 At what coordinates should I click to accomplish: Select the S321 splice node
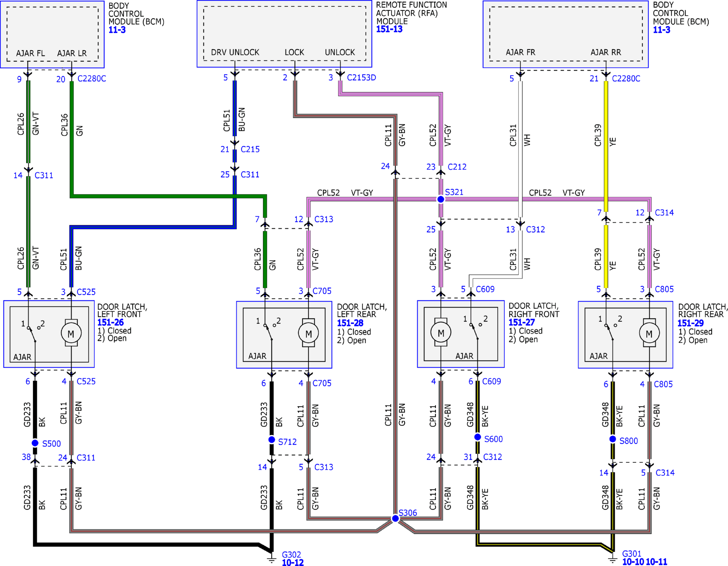point(441,199)
